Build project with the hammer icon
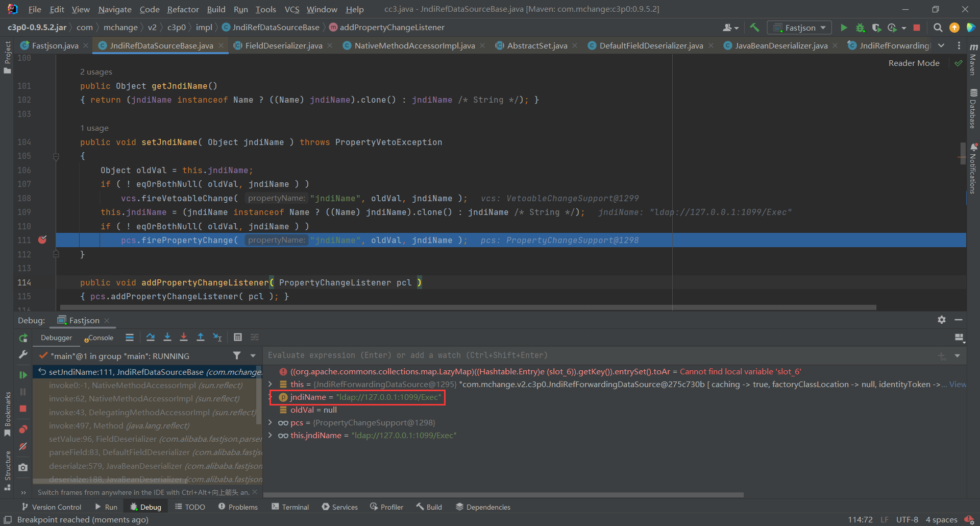 click(754, 28)
